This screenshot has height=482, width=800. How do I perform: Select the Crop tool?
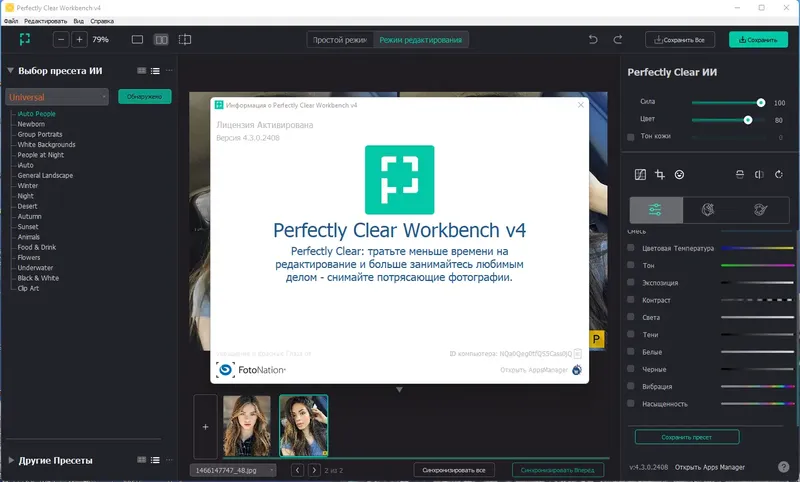pyautogui.click(x=660, y=174)
